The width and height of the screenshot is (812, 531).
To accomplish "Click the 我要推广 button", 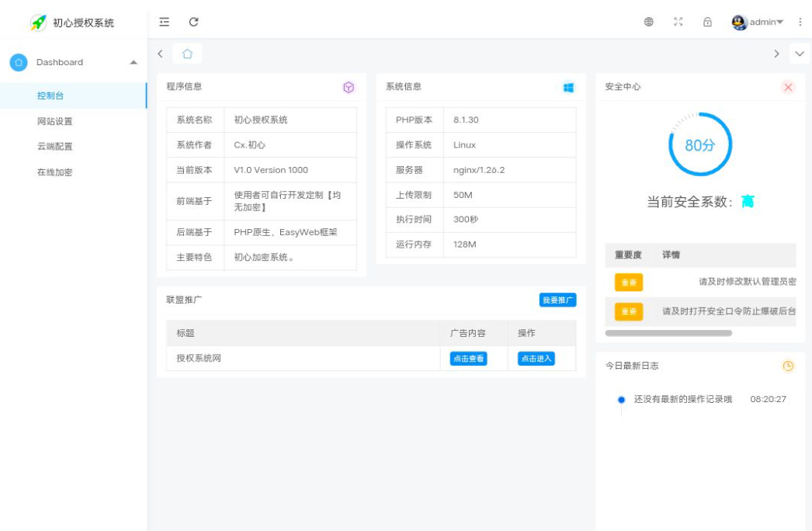I will click(x=557, y=300).
